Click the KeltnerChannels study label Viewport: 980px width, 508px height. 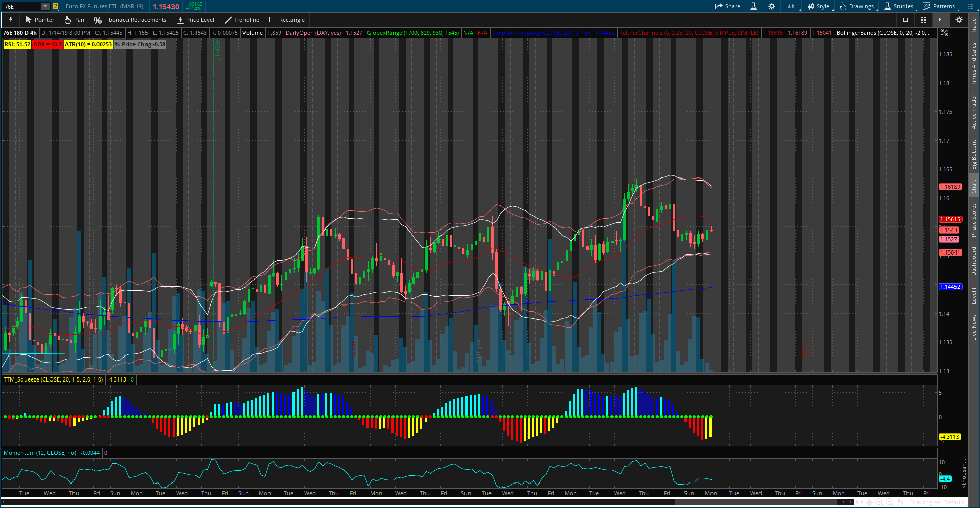pos(689,33)
